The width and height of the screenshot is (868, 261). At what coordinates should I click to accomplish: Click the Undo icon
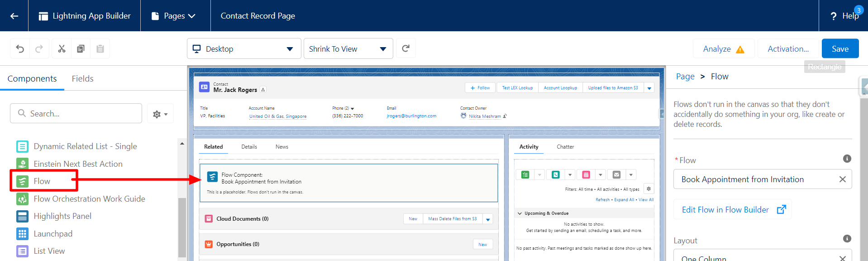pos(20,48)
